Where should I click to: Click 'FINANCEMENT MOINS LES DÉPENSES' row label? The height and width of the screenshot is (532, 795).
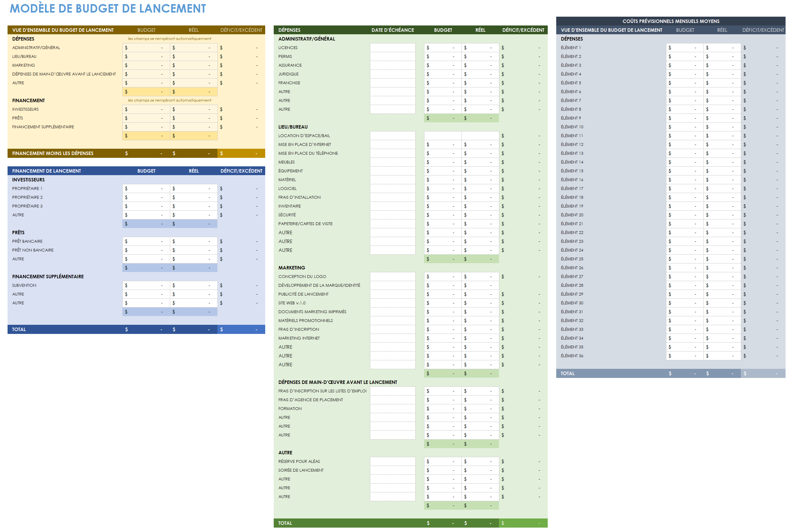tap(53, 153)
